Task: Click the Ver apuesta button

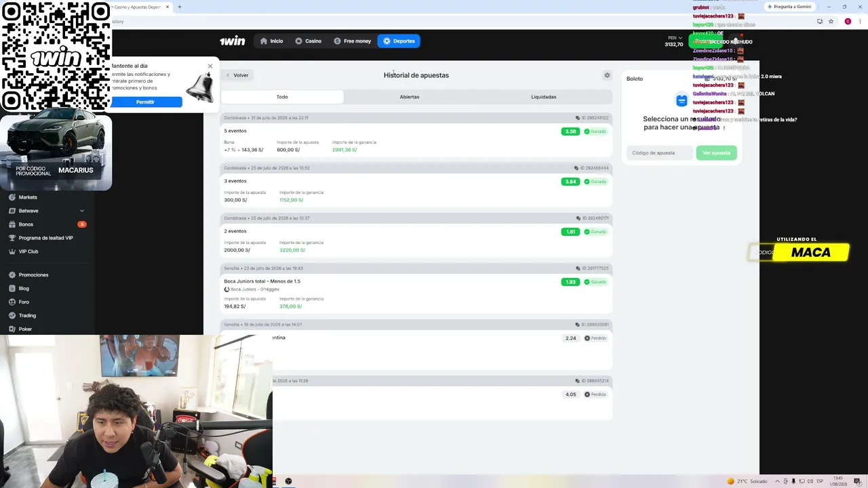Action: (x=716, y=153)
